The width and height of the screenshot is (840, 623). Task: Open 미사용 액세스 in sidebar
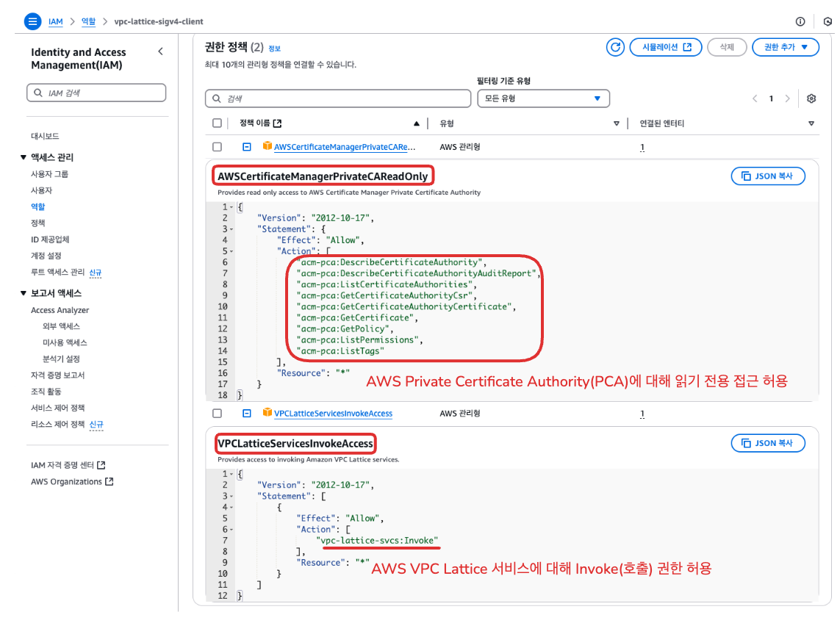click(x=65, y=342)
